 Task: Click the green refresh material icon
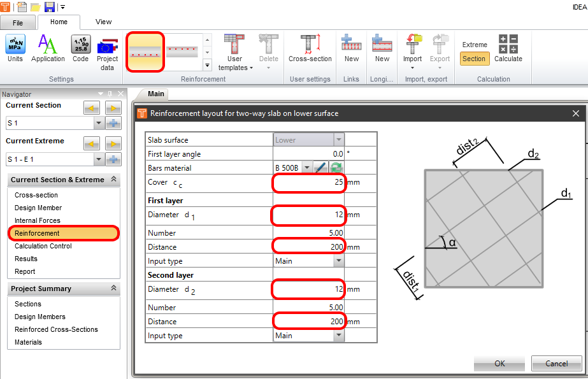(x=336, y=168)
